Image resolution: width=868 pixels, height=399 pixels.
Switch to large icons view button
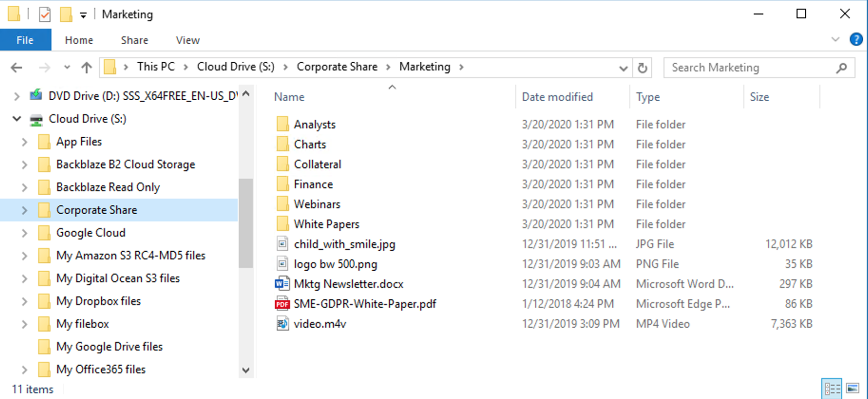[x=853, y=389]
